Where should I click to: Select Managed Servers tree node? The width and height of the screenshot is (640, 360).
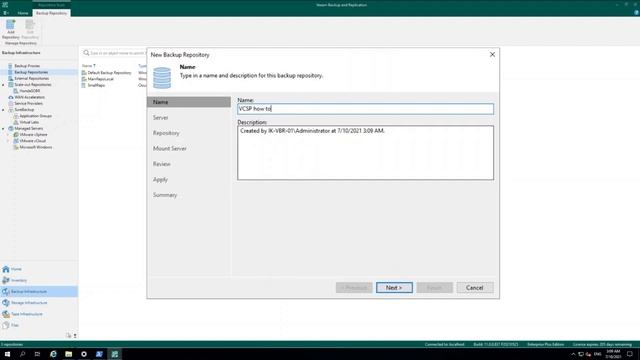pos(28,128)
